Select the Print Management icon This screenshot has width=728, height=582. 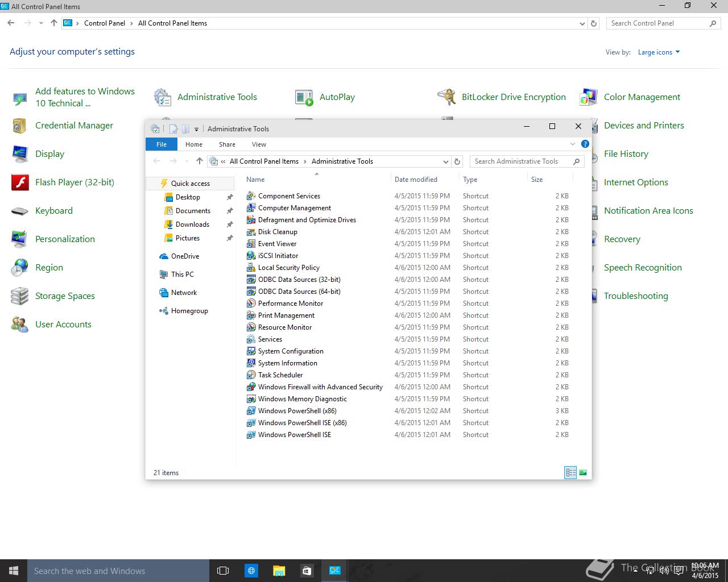coord(251,315)
